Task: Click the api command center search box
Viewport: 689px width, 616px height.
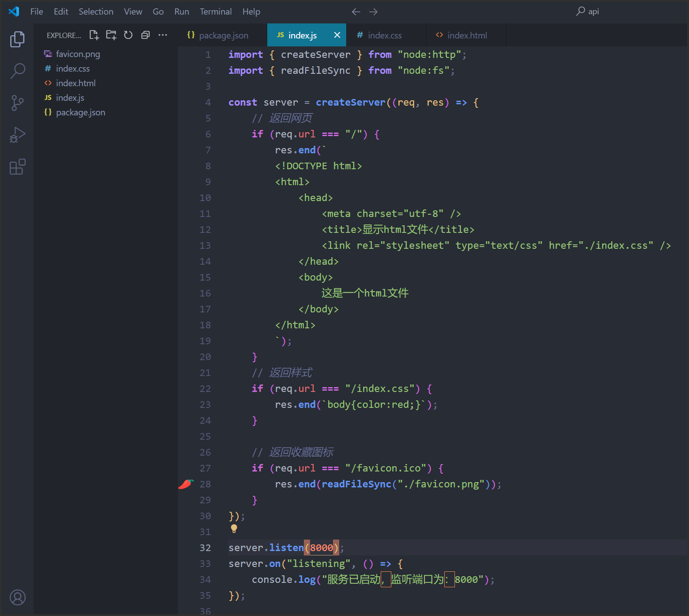Action: pos(587,11)
